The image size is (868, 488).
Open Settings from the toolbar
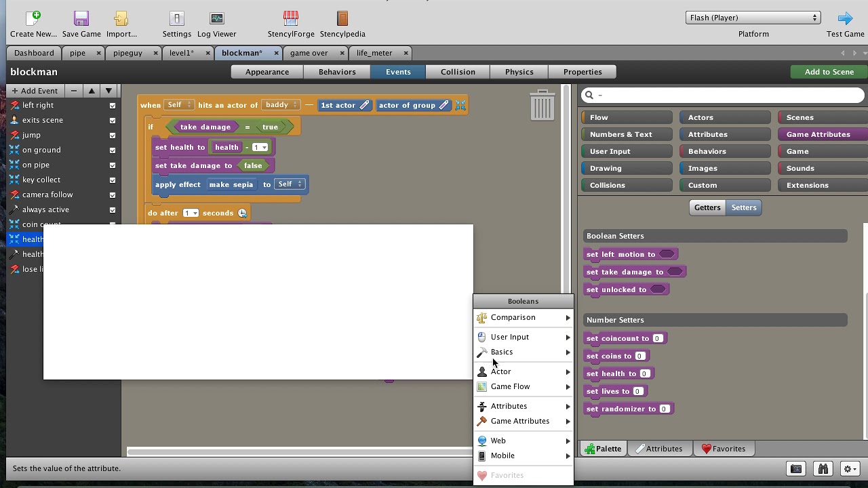click(176, 18)
